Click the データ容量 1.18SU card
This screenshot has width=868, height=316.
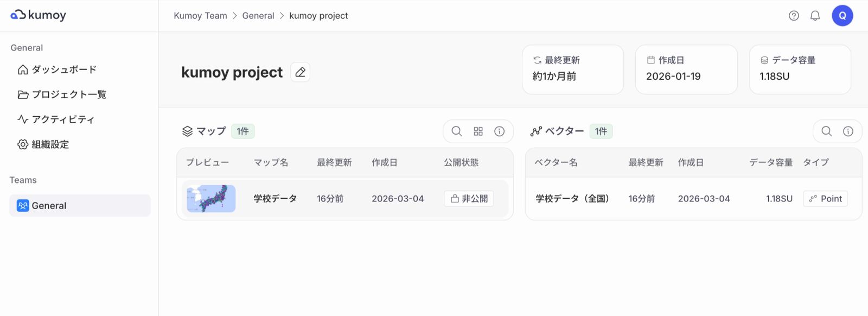coord(800,69)
